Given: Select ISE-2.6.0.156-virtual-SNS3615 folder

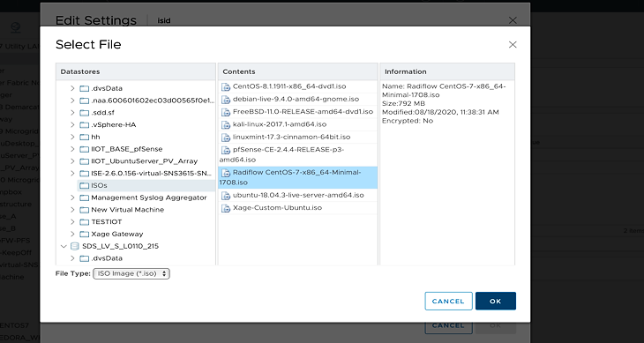Looking at the screenshot, I should pyautogui.click(x=152, y=173).
